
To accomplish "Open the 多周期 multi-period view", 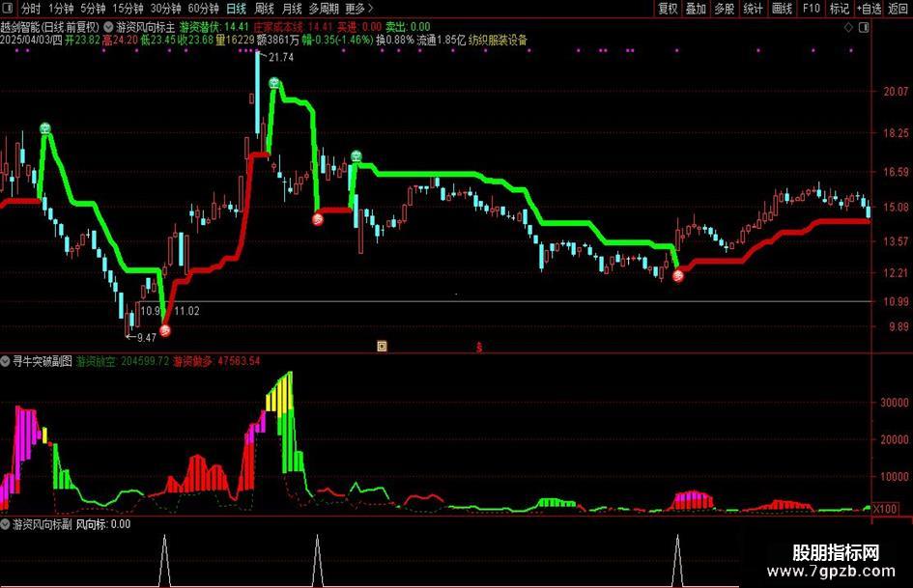I will point(323,8).
